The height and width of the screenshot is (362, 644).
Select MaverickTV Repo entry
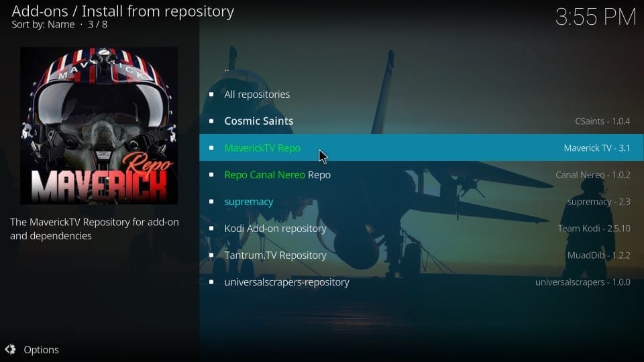[421, 147]
